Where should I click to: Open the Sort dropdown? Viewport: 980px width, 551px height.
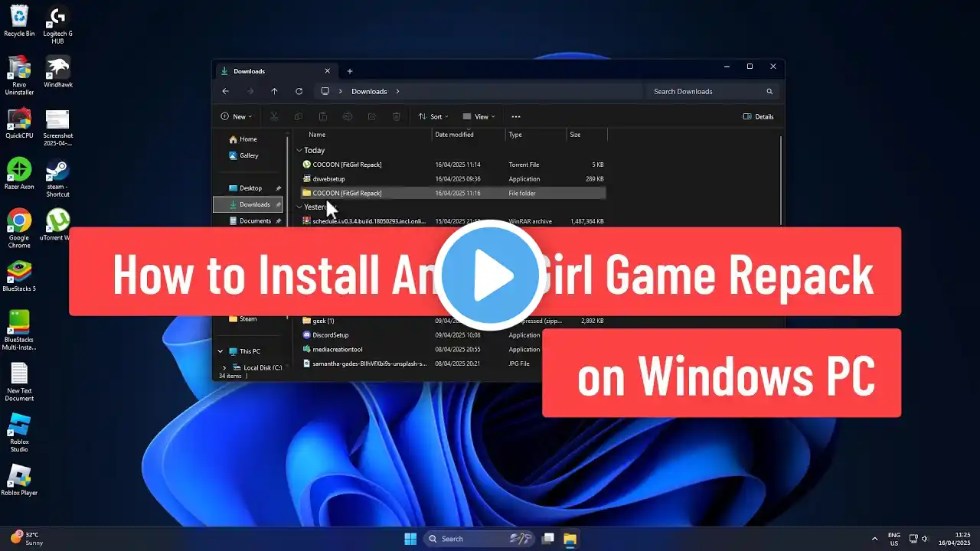click(x=433, y=116)
